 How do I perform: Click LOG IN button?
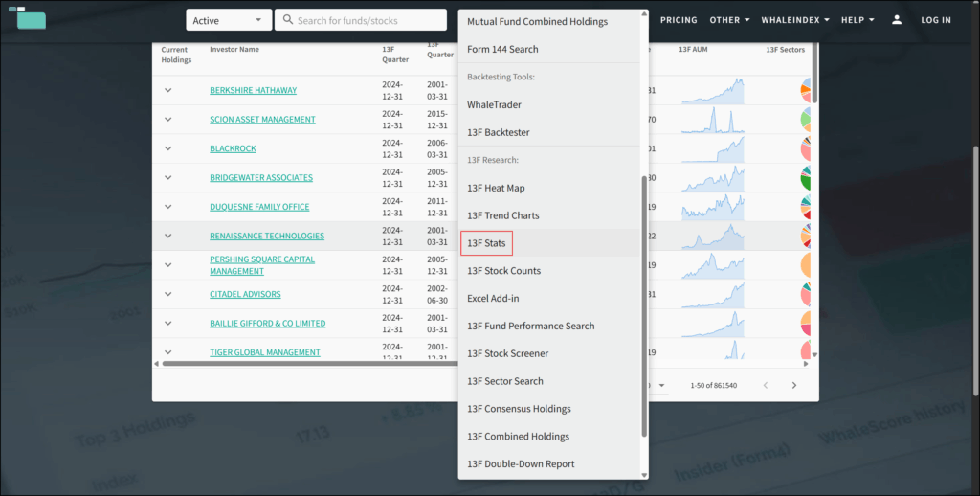[x=936, y=20]
